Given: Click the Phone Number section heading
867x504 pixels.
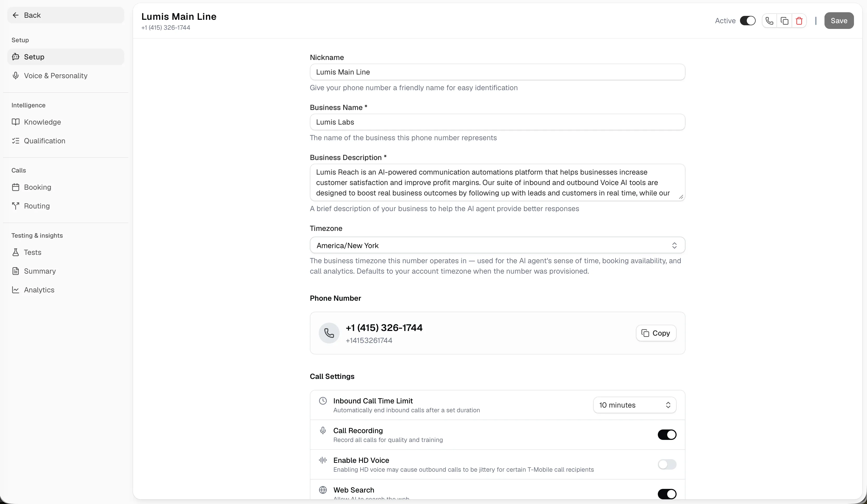Looking at the screenshot, I should pyautogui.click(x=335, y=298).
